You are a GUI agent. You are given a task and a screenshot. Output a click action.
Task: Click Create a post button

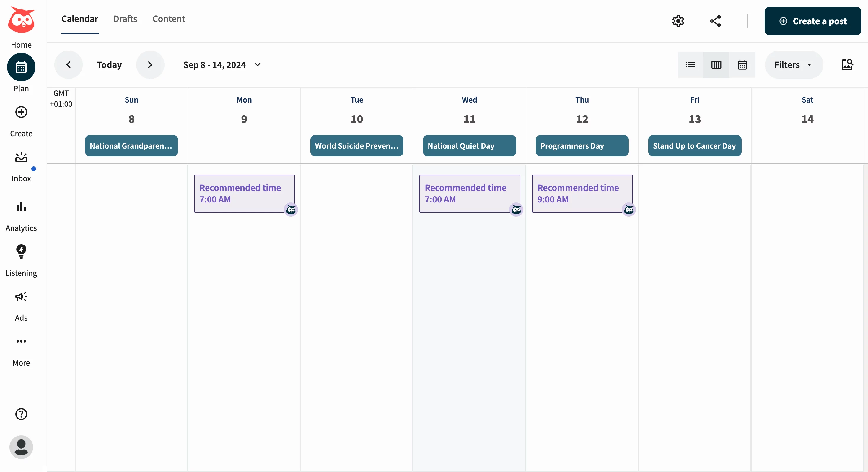point(813,20)
